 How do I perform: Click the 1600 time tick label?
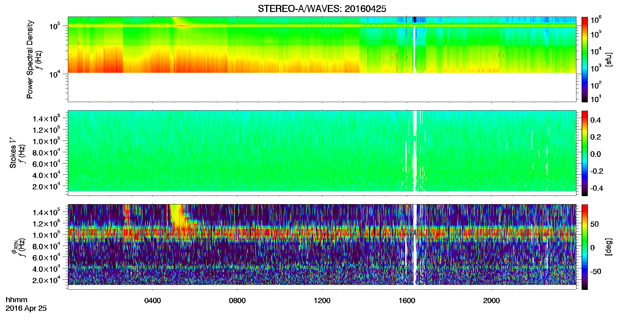point(407,301)
